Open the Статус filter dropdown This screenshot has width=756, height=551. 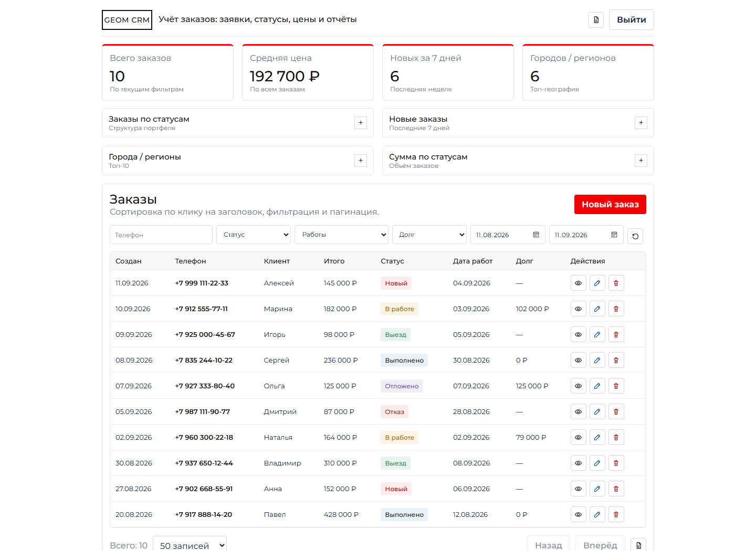(254, 235)
